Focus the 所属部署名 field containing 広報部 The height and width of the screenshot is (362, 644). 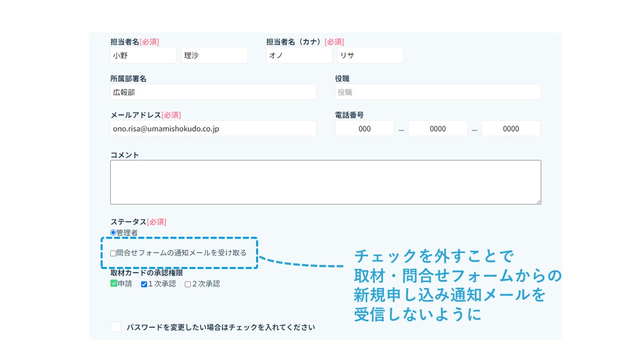click(213, 92)
